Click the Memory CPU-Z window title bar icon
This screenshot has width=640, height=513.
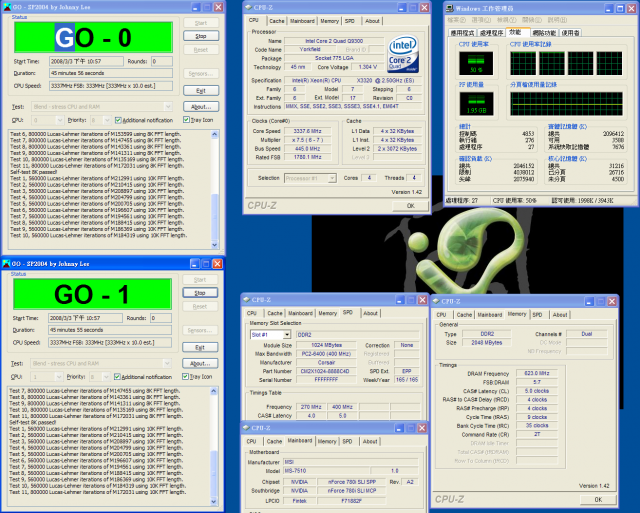tap(436, 301)
